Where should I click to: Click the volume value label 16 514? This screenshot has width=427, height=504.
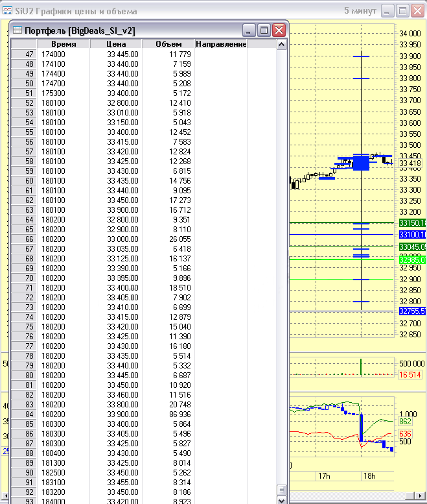(x=410, y=375)
